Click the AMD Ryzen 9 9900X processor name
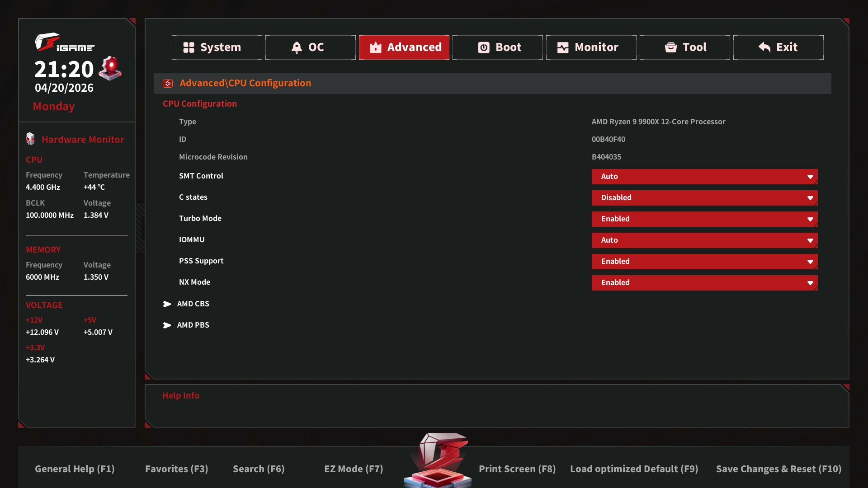 pyautogui.click(x=658, y=122)
